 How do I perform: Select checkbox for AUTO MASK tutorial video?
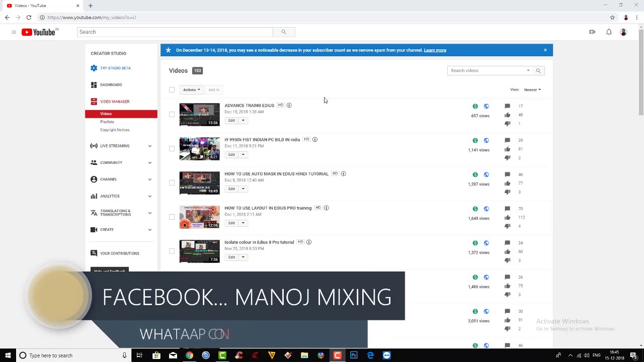tap(172, 183)
